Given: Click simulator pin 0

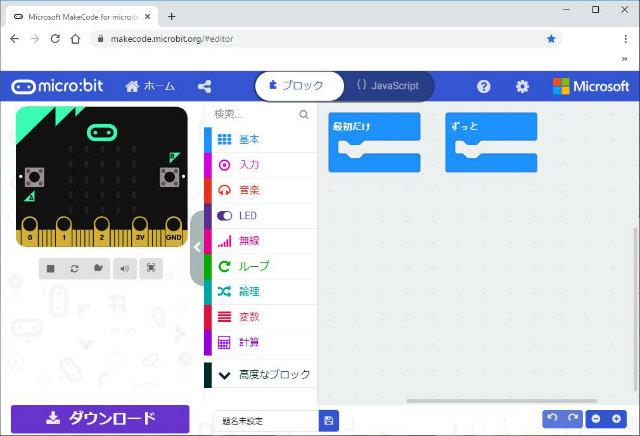Looking at the screenshot, I should pyautogui.click(x=30, y=231).
